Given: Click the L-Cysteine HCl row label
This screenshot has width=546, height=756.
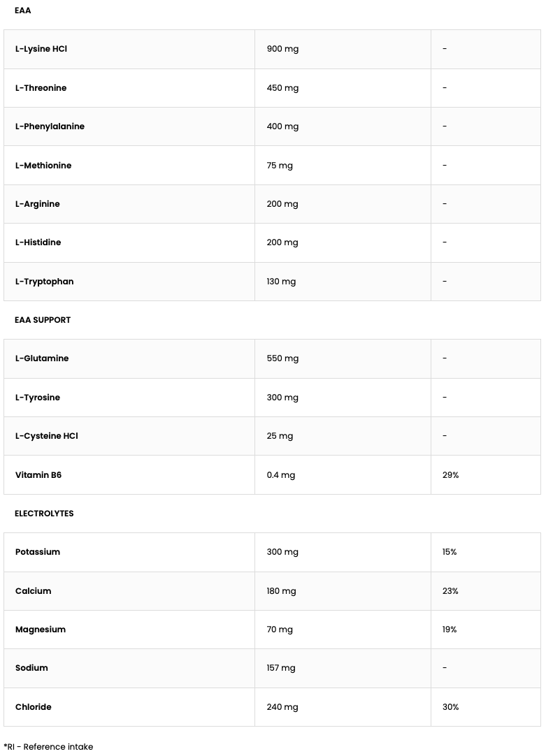Looking at the screenshot, I should coord(46,436).
